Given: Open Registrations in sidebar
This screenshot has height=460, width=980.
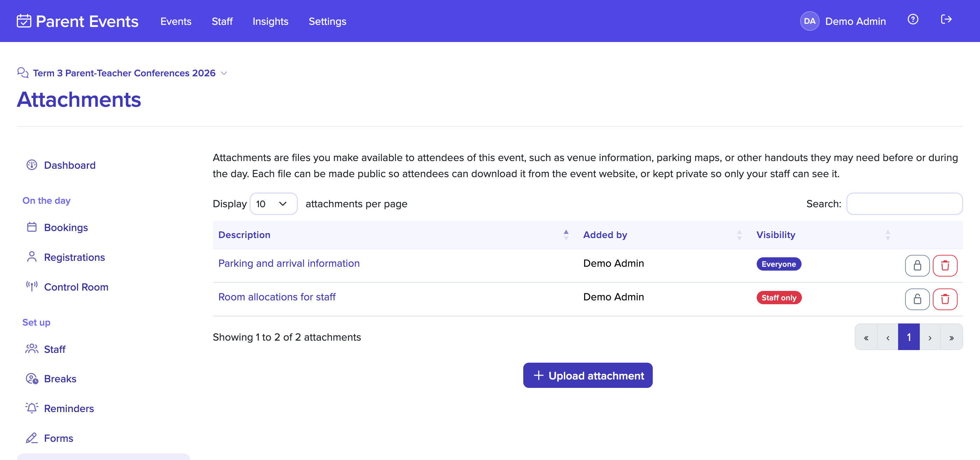Looking at the screenshot, I should [74, 257].
